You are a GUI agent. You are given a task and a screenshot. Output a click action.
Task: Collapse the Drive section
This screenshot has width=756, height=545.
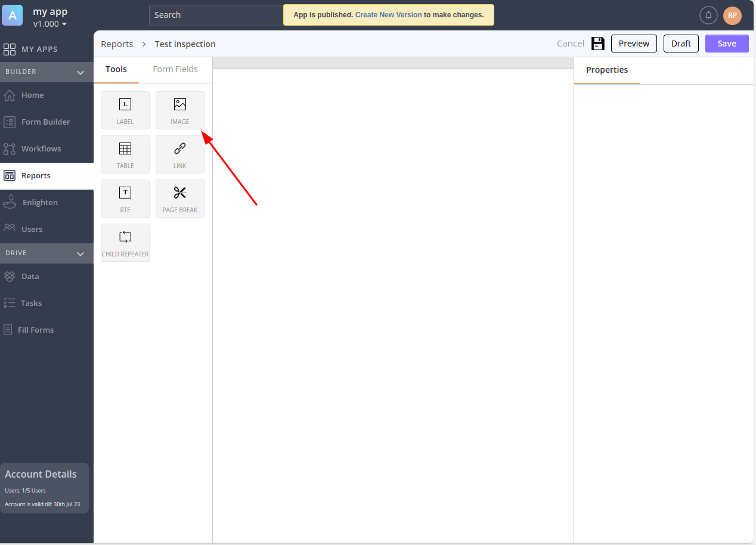[80, 253]
